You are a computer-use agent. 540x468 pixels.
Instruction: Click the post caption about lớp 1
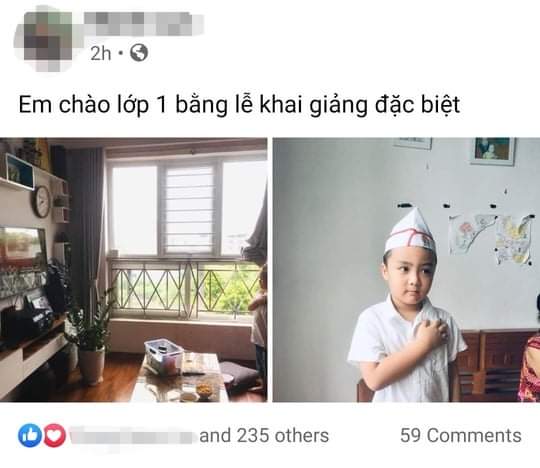(x=239, y=104)
